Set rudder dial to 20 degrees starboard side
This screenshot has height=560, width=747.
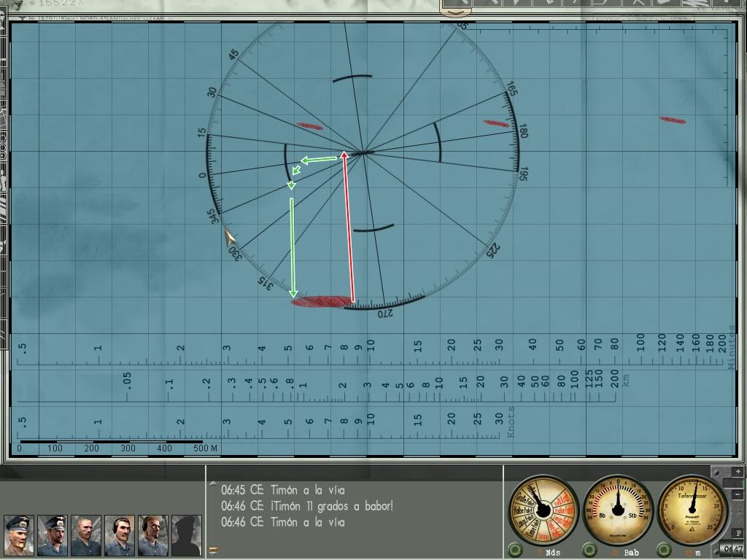coord(643,497)
